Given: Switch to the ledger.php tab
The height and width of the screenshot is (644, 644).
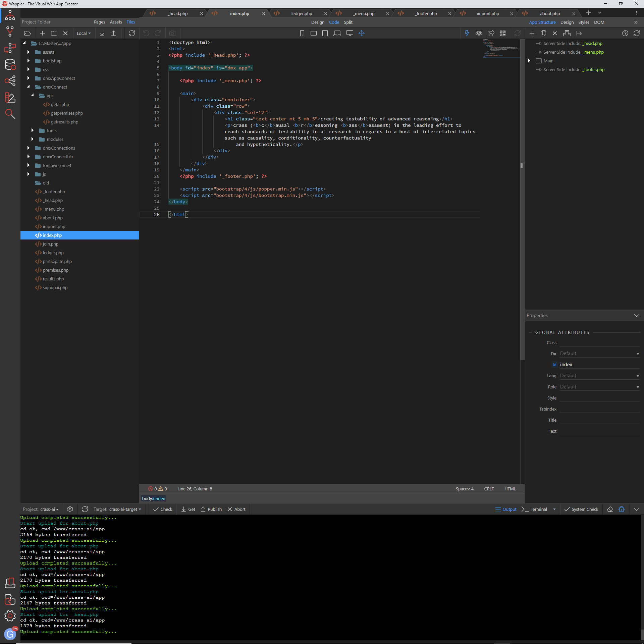Looking at the screenshot, I should (x=302, y=13).
